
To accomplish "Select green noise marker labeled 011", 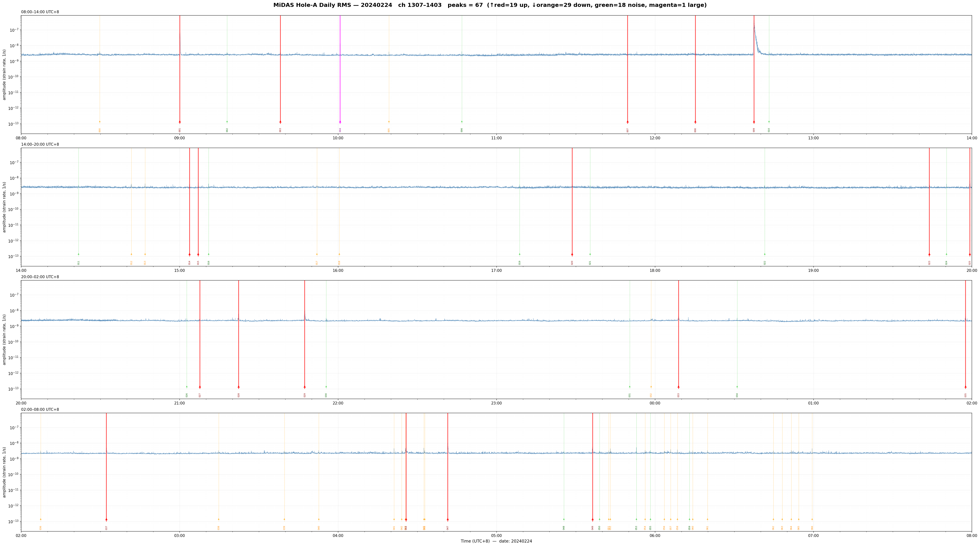I will [79, 254].
